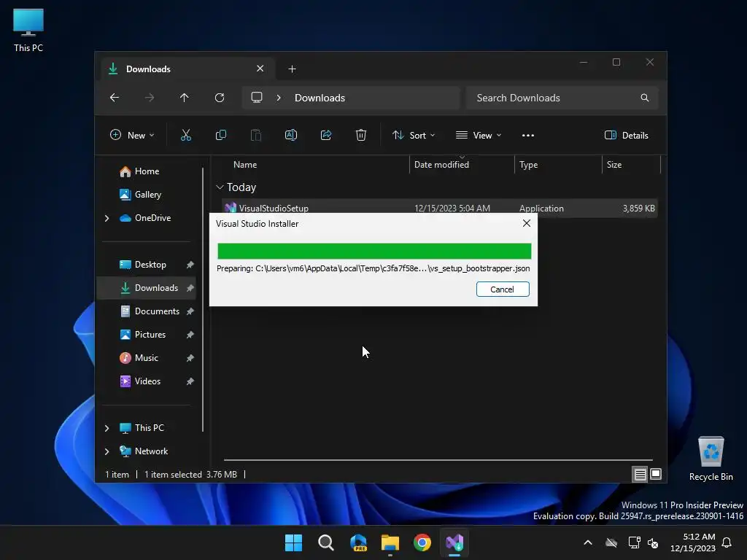Open the Sort dropdown

413,135
